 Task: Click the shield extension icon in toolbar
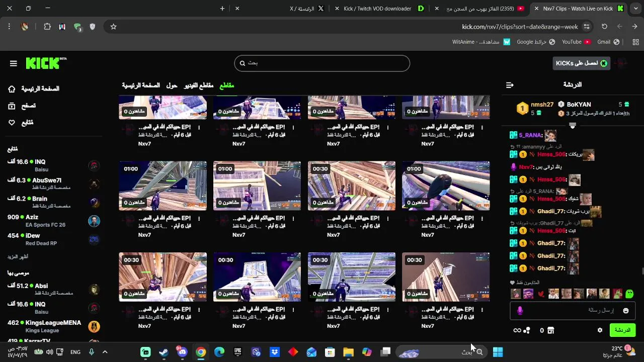pos(93,27)
